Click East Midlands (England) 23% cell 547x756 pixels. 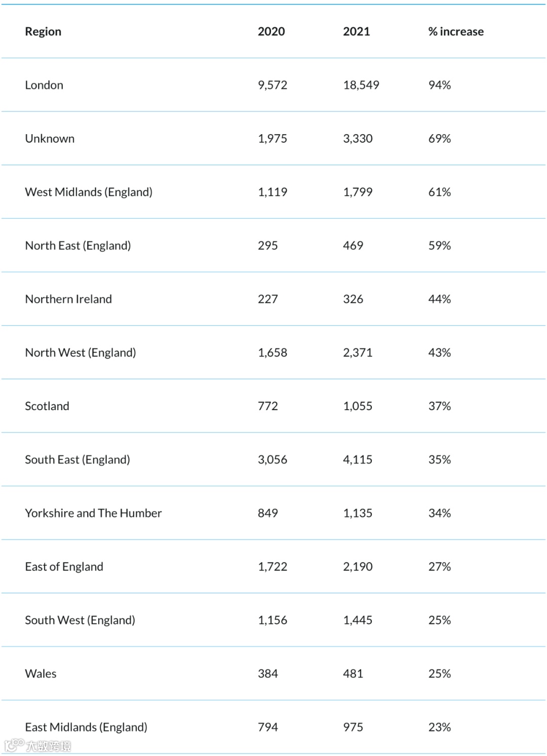tap(439, 727)
